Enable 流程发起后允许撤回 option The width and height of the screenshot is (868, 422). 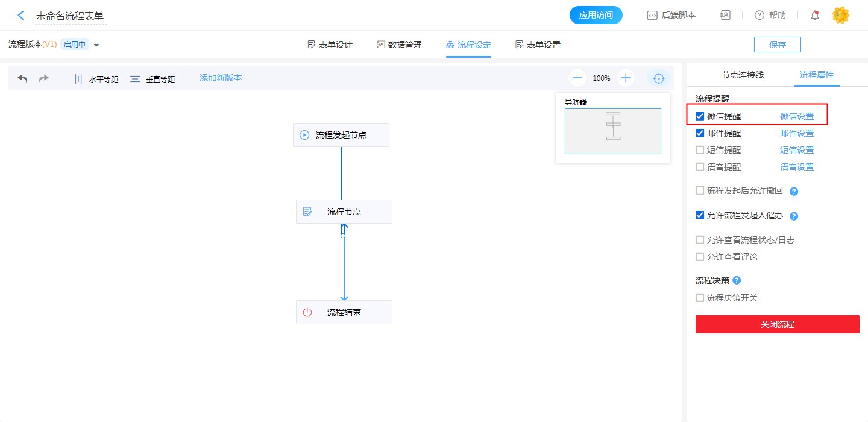click(700, 191)
